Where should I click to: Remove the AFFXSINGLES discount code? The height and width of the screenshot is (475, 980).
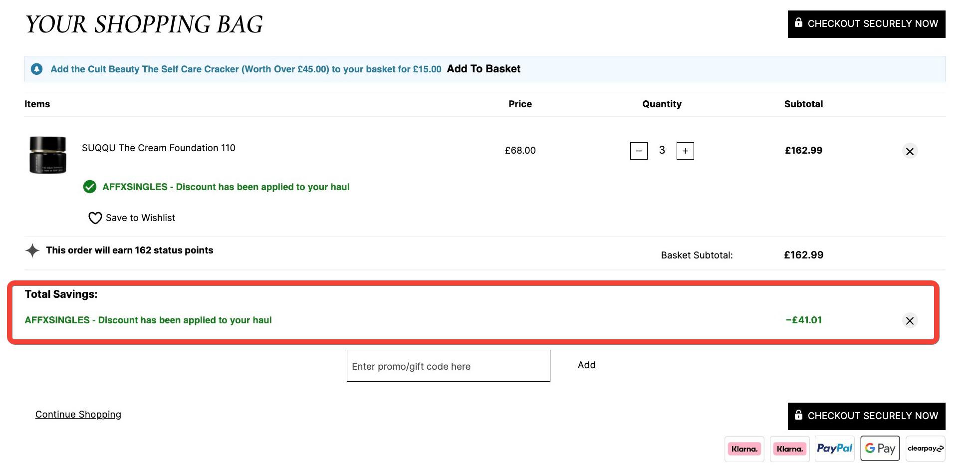click(910, 321)
